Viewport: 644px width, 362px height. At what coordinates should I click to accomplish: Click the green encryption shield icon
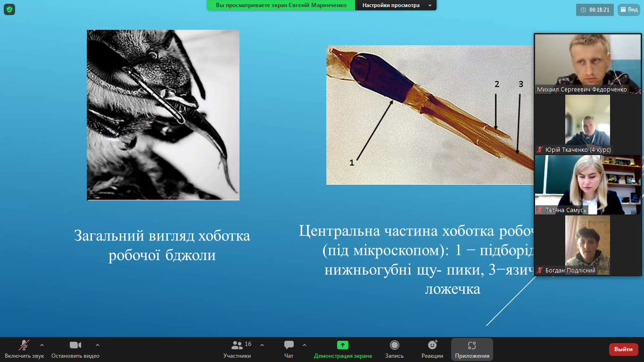[x=9, y=9]
